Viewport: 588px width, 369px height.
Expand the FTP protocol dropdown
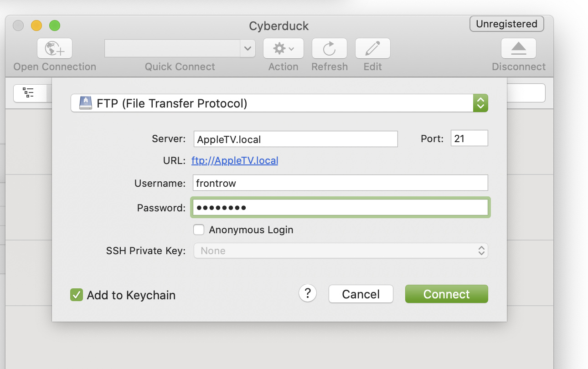tap(480, 103)
